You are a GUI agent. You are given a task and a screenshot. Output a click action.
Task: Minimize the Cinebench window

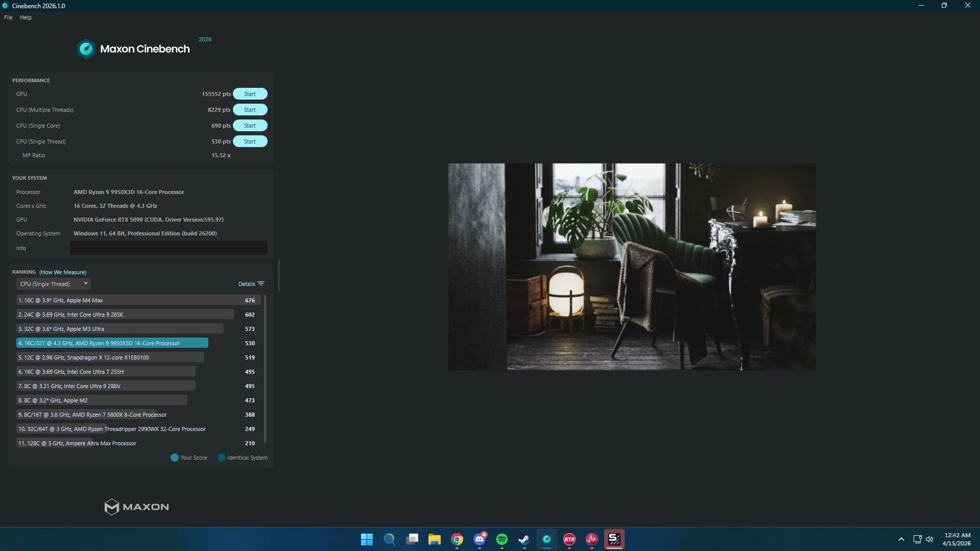(x=921, y=6)
